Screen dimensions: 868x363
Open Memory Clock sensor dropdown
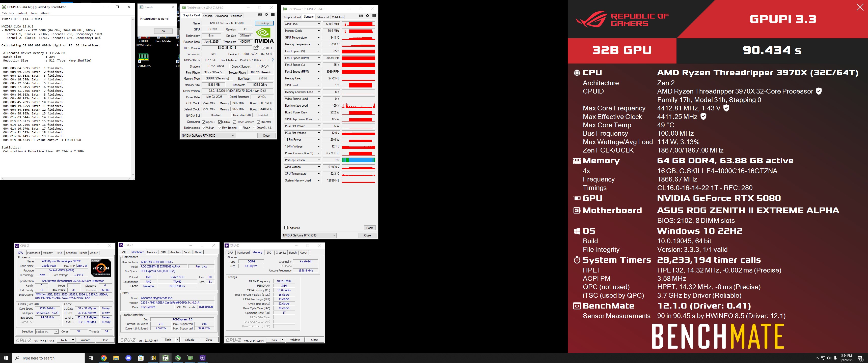(319, 31)
